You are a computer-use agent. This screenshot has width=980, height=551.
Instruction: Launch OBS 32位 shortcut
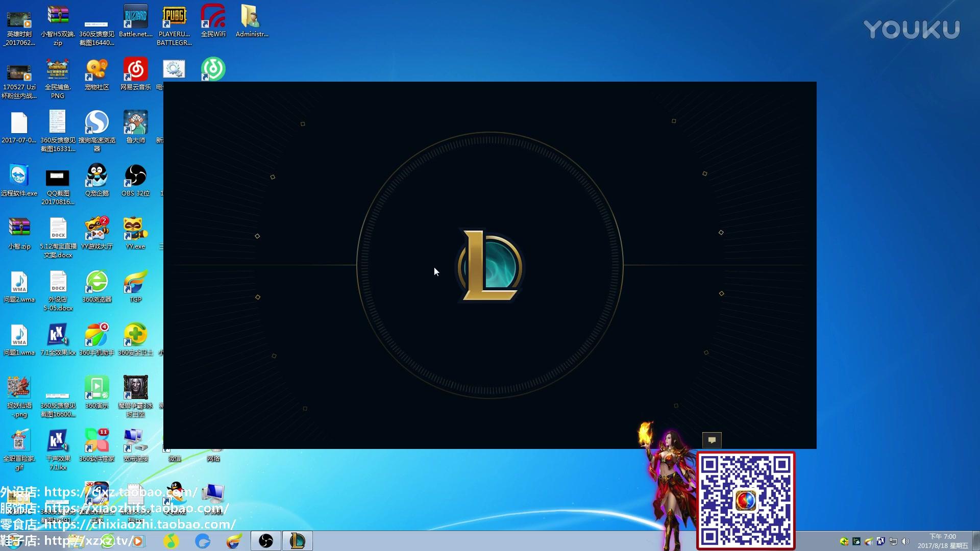[x=135, y=180]
